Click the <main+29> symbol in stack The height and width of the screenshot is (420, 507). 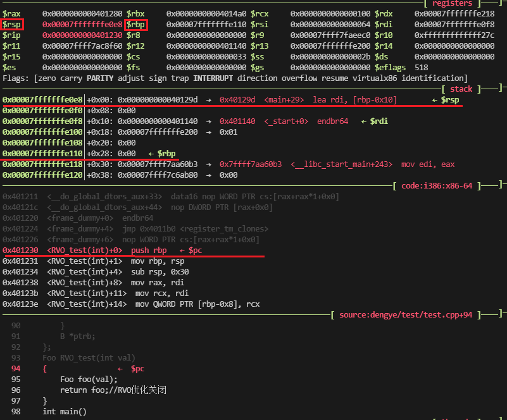point(284,100)
